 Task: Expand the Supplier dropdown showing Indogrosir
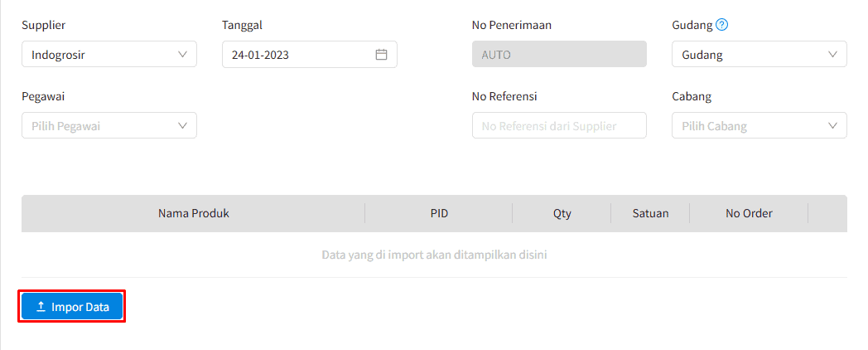click(x=109, y=55)
